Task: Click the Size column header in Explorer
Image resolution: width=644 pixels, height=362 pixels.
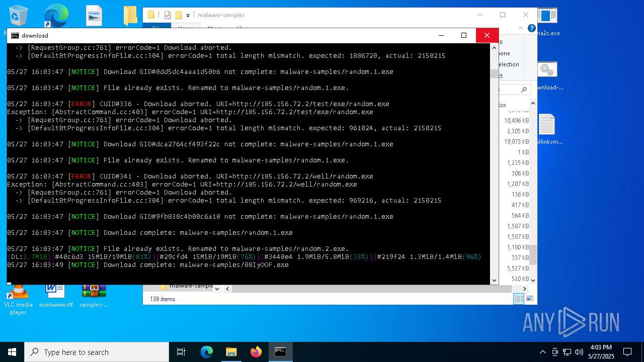Action: pyautogui.click(x=502, y=105)
